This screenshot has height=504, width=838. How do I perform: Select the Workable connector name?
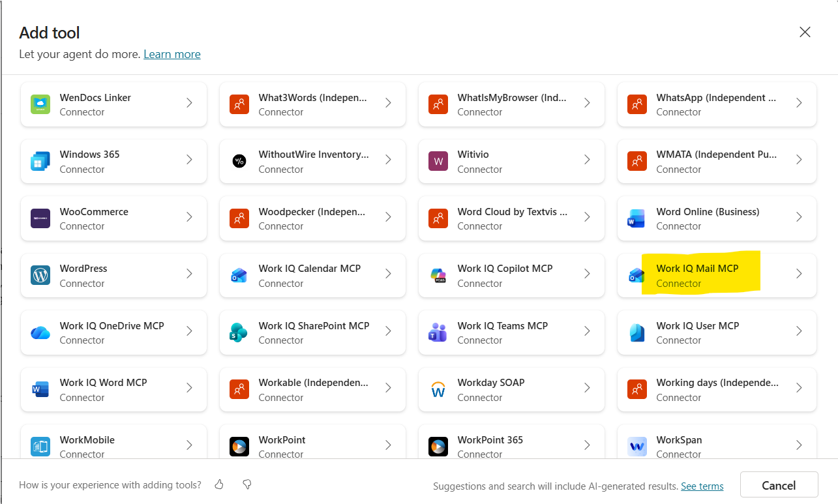coord(313,383)
